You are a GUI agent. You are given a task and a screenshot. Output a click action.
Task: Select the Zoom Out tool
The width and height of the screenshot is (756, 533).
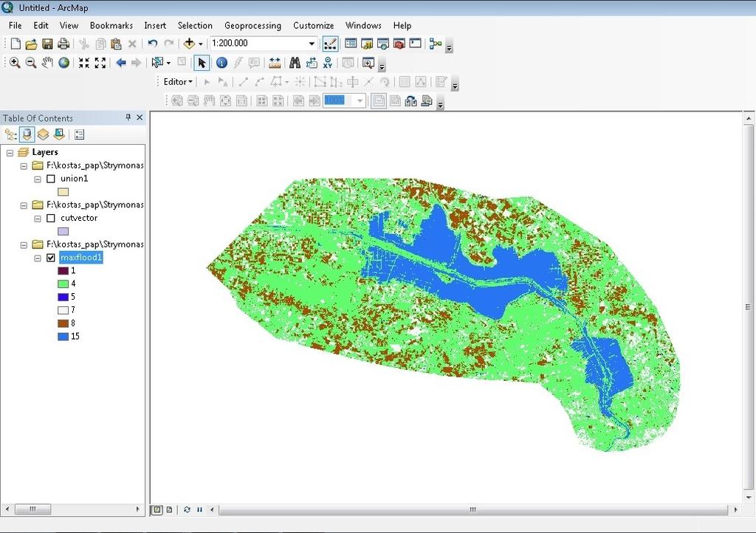coord(31,63)
